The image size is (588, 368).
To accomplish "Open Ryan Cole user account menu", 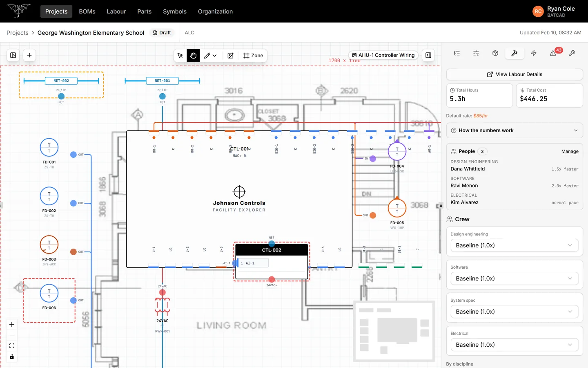I will coord(554,11).
